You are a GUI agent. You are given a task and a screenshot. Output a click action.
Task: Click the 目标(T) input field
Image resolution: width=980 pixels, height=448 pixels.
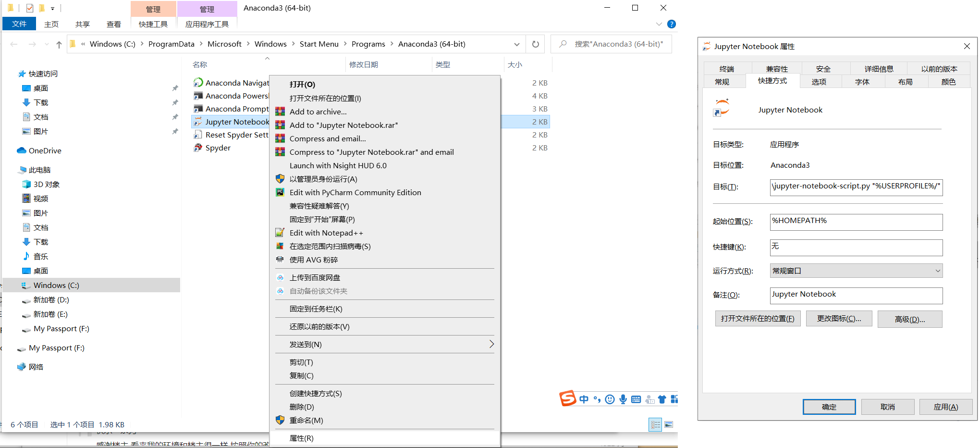(x=856, y=187)
